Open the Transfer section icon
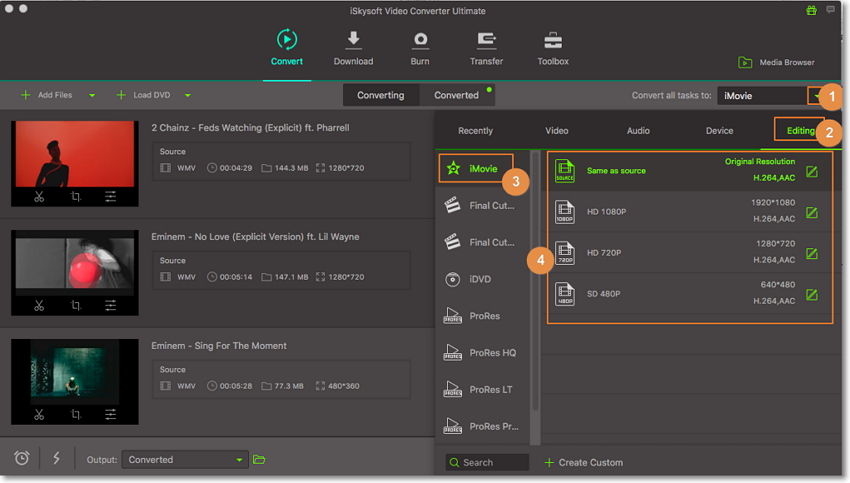850x483 pixels. pos(486,41)
